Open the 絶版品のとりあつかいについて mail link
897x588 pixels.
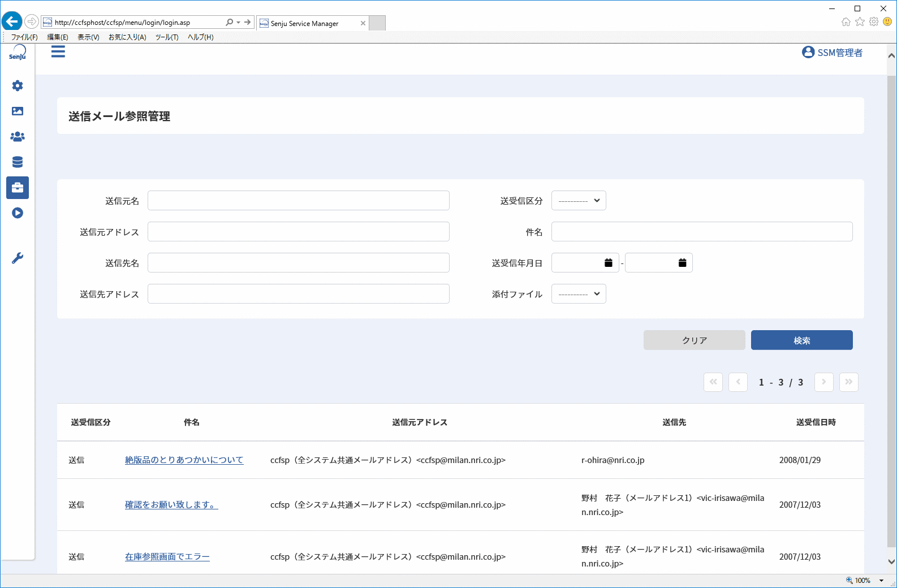tap(184, 460)
